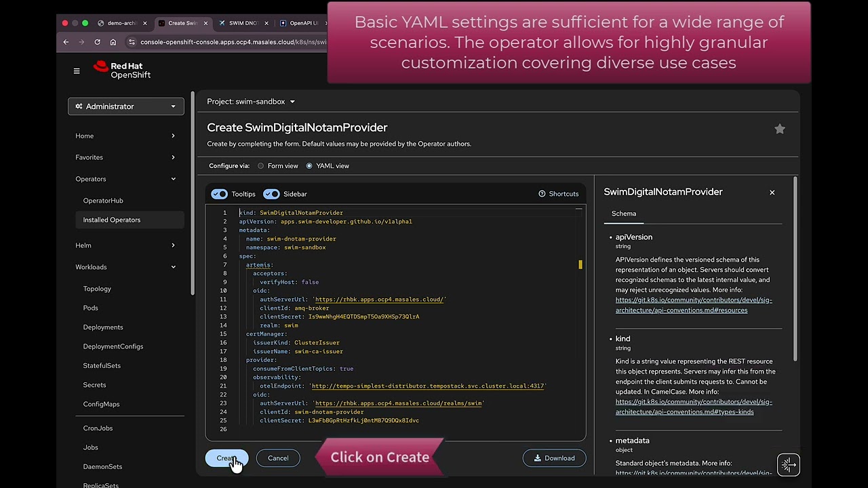Screen dimensions: 868x488
Task: Click the otelEndpoint URL in YAML
Action: (428, 386)
